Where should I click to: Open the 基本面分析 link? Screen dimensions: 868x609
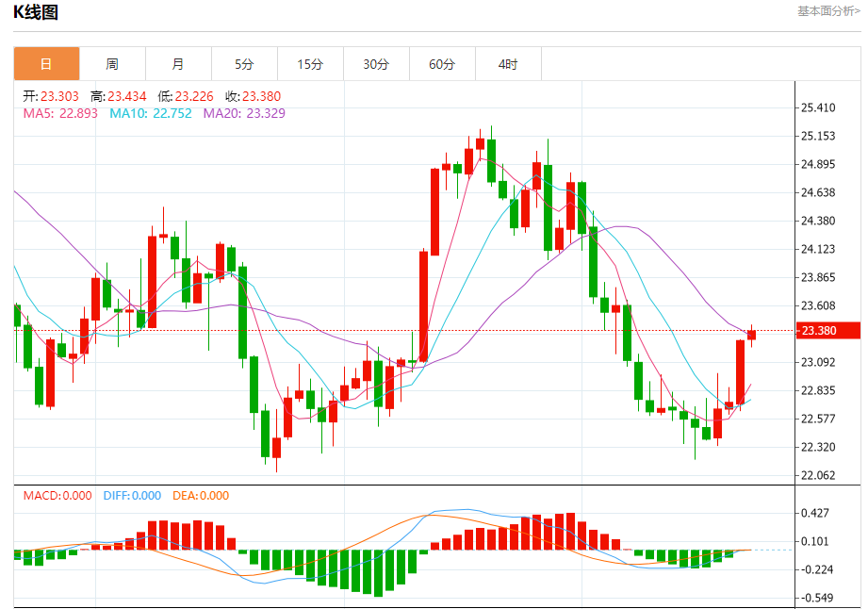point(828,11)
